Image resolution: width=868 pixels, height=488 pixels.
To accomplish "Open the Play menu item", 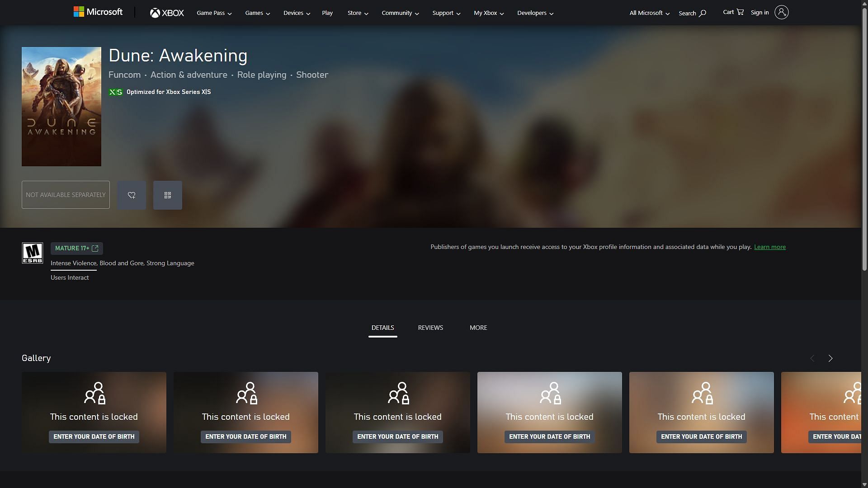I will (x=327, y=13).
